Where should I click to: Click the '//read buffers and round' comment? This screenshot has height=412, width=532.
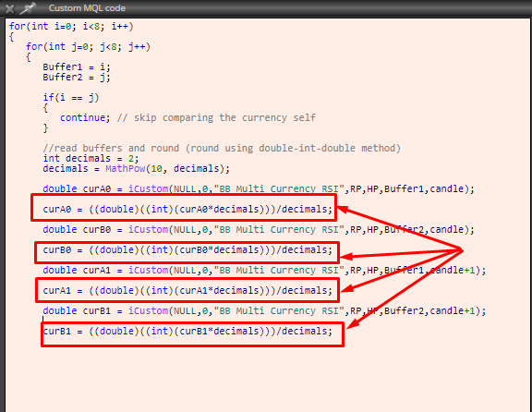[x=222, y=149]
